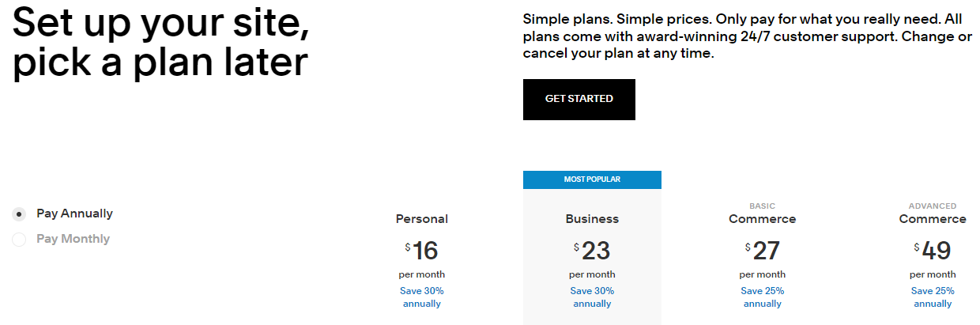Click the Advanced Commerce plan heading

tap(933, 219)
